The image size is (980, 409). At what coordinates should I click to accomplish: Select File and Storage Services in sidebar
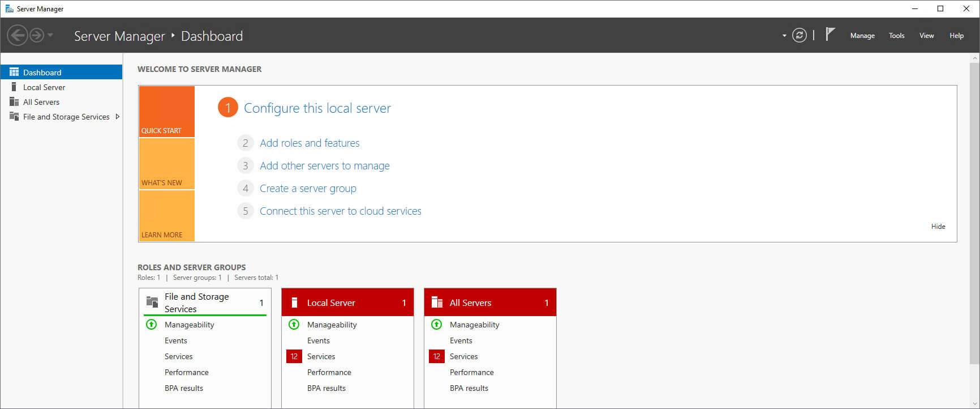point(61,116)
